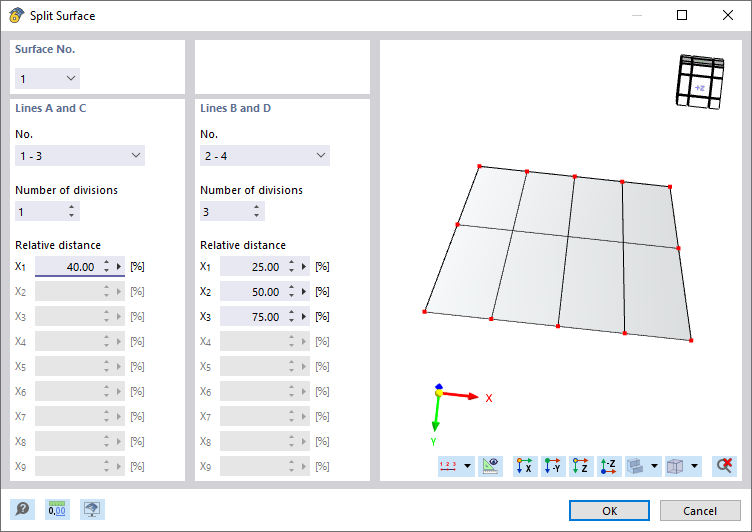Open the box view dropdown arrow

[x=694, y=466]
